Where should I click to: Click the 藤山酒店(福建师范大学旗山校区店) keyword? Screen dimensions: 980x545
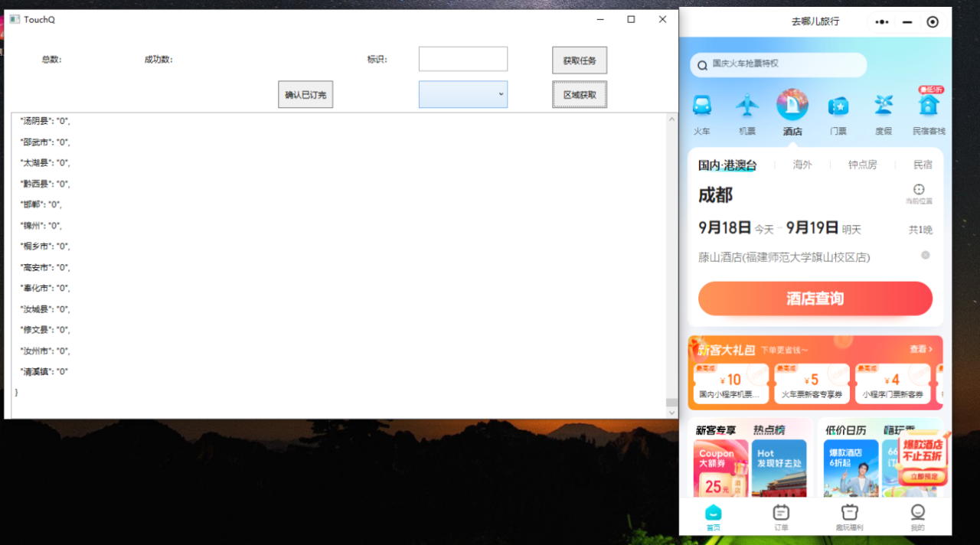click(784, 257)
